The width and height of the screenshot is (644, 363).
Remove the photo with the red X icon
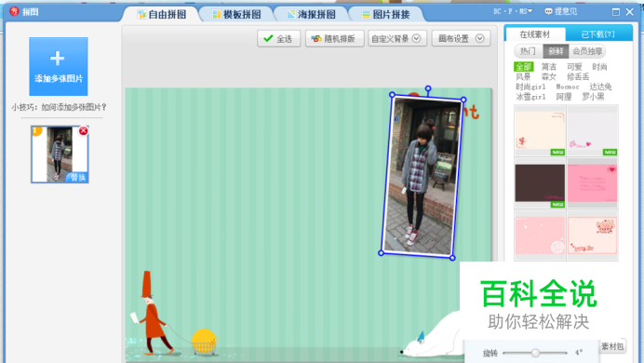pyautogui.click(x=84, y=131)
